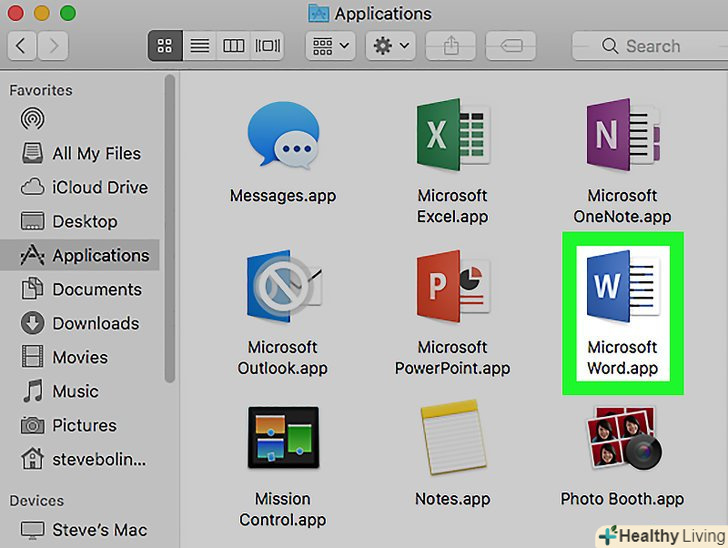Switch to list view mode
This screenshot has width=728, height=548.
pos(199,46)
